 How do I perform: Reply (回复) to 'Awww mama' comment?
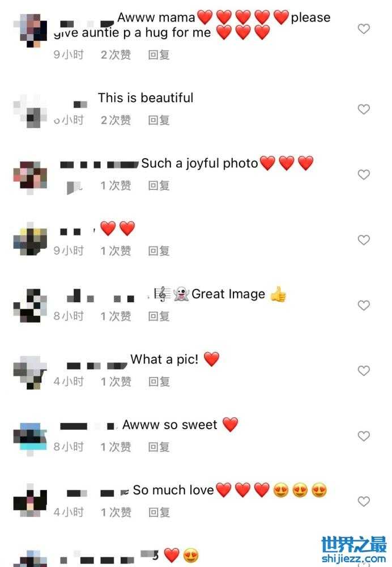159,54
